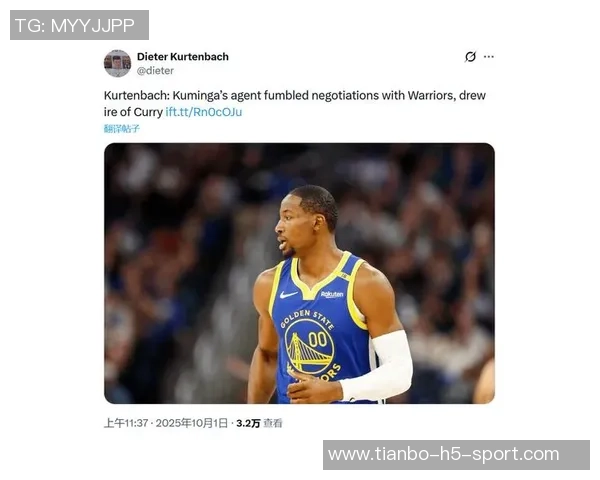The width and height of the screenshot is (600, 480).
Task: Open the ift.tt/Rn0cOJu link
Action: click(204, 112)
